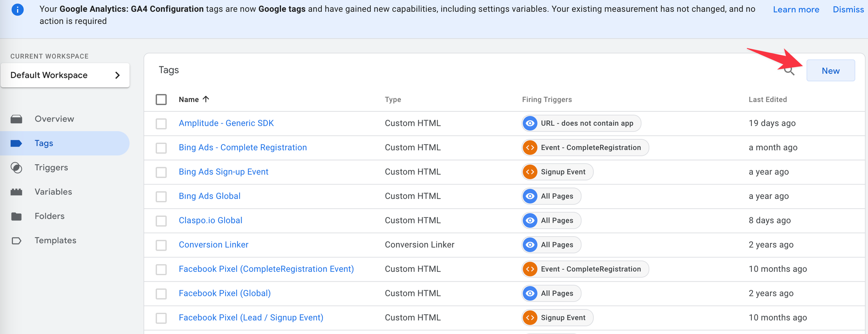
Task: Click the Overview sidebar icon
Action: coord(17,119)
